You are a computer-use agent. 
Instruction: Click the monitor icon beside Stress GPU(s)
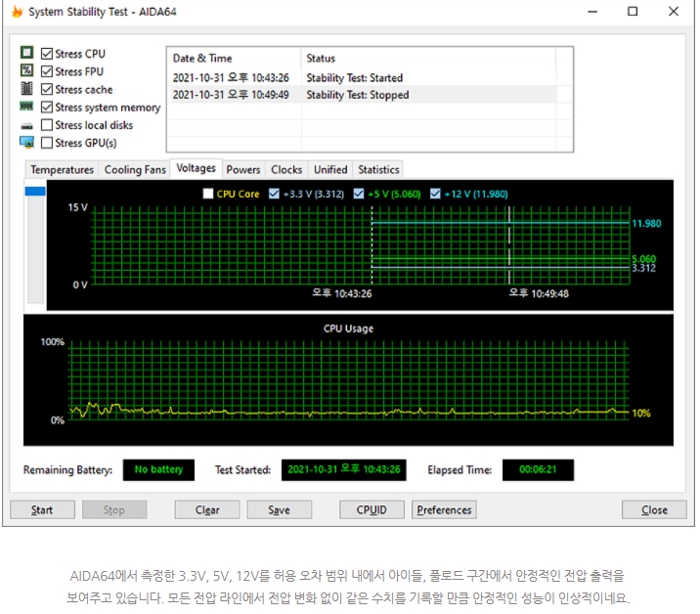point(26,143)
